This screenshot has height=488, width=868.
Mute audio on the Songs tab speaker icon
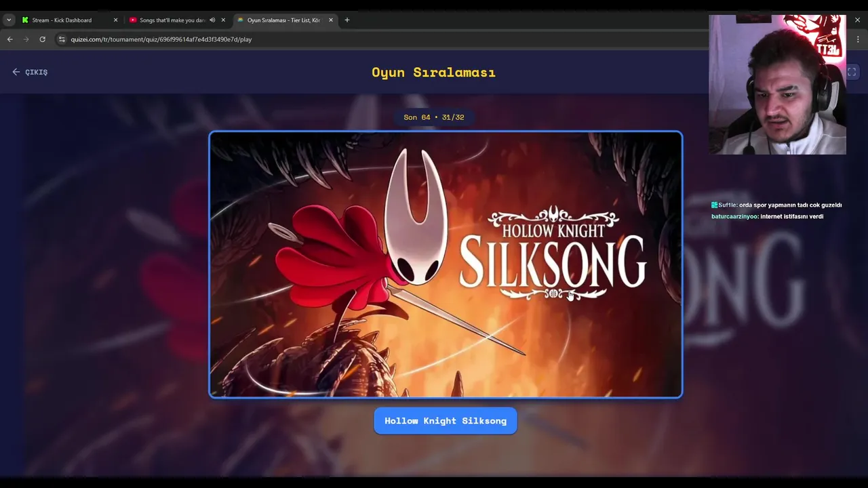212,20
